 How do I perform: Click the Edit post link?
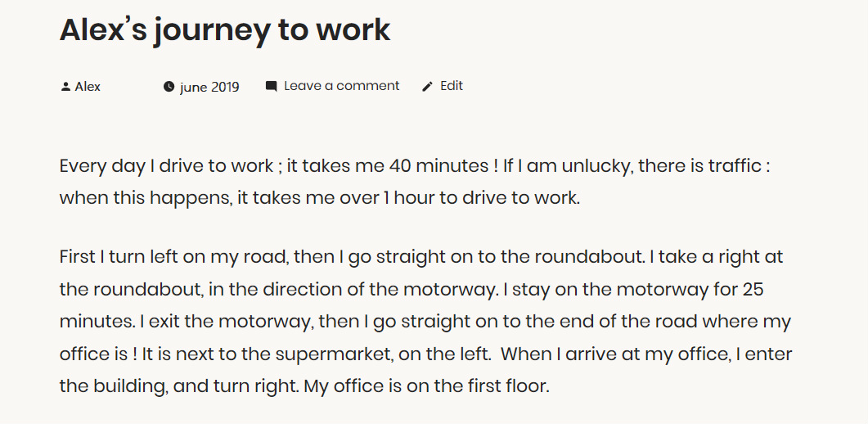point(452,86)
